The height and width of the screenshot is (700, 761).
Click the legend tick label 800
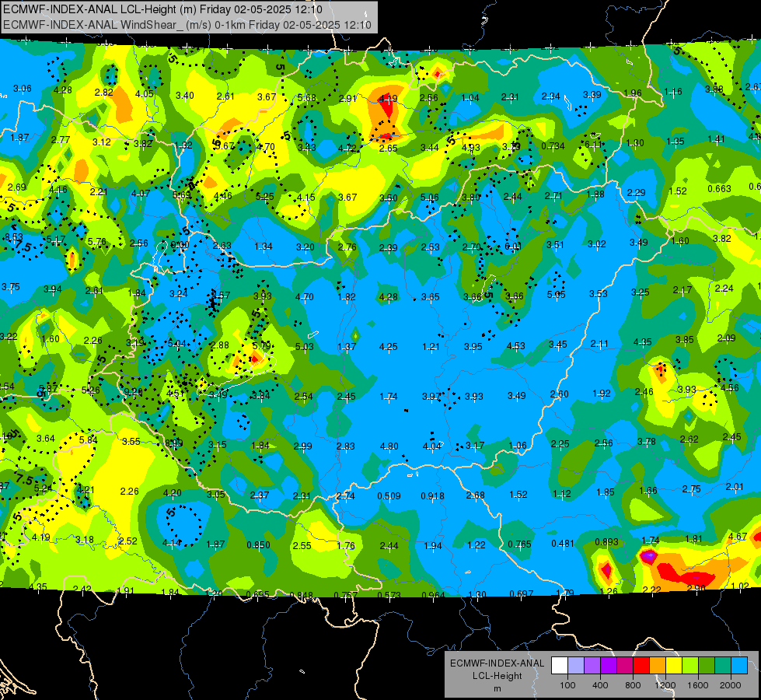(633, 685)
